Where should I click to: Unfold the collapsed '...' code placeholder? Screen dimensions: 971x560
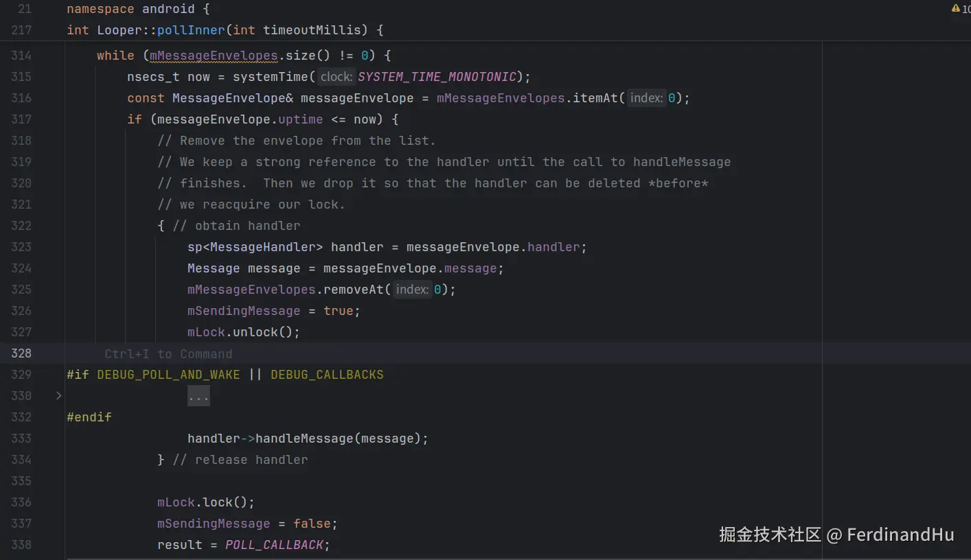tap(198, 396)
